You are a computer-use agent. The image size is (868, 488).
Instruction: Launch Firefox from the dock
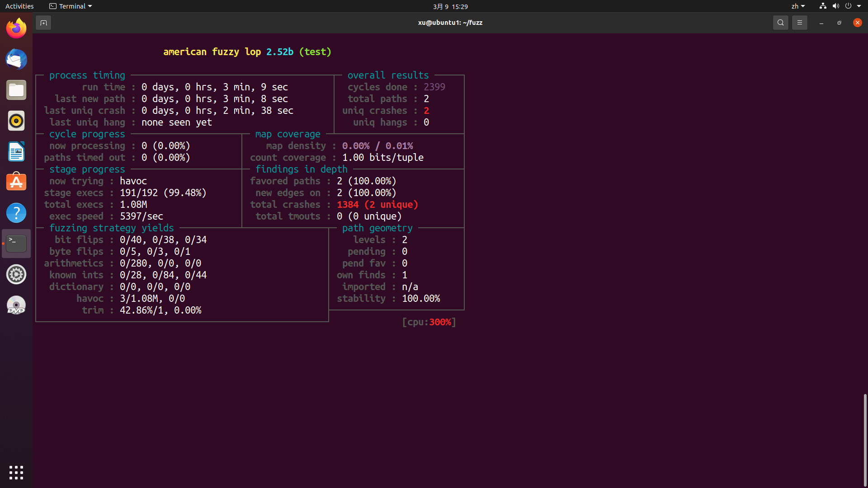[x=16, y=29]
